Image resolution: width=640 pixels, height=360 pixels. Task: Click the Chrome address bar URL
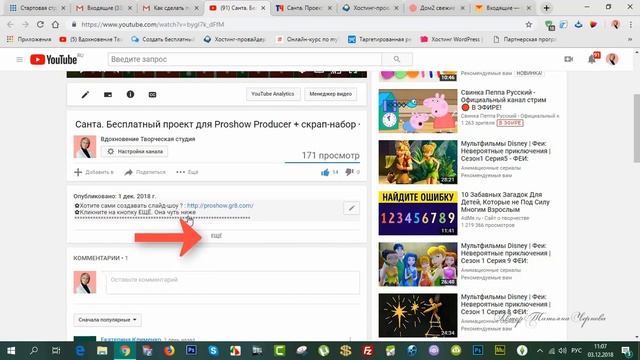pyautogui.click(x=153, y=24)
